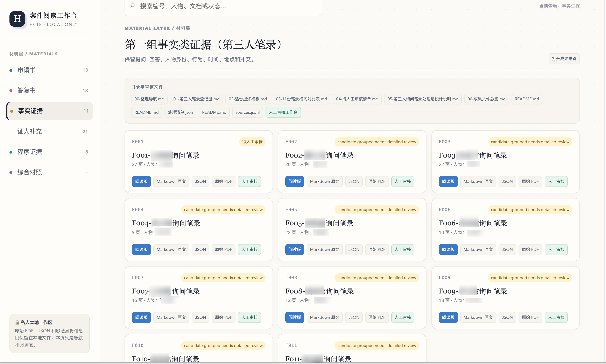Screen dimensions: 606x364
Task: Start 人工审核 on F003
Action: (556, 182)
